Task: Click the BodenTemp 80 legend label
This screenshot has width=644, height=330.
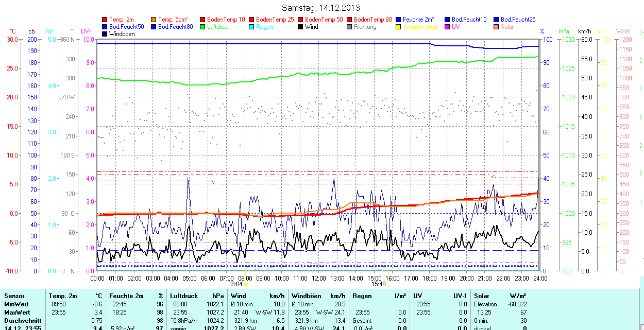Action: (373, 20)
